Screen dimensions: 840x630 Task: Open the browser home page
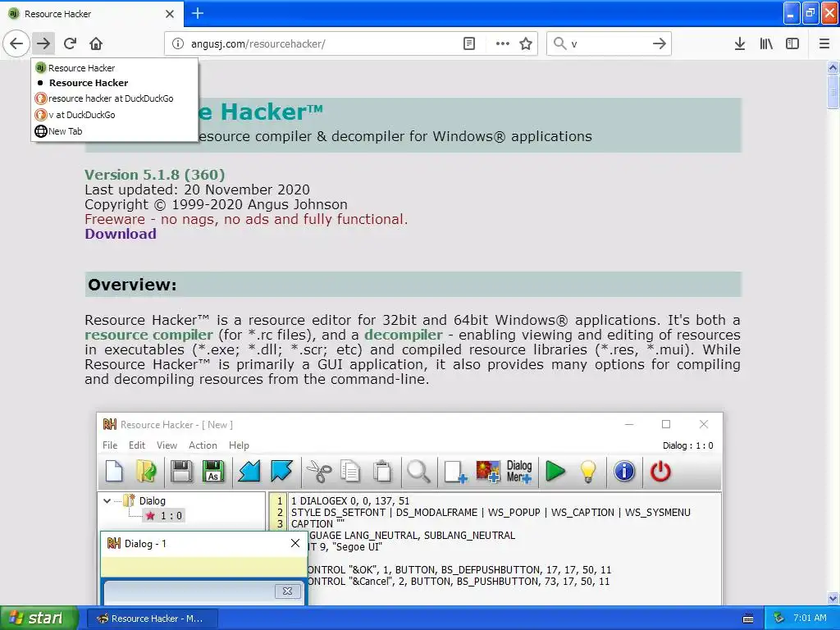point(96,43)
